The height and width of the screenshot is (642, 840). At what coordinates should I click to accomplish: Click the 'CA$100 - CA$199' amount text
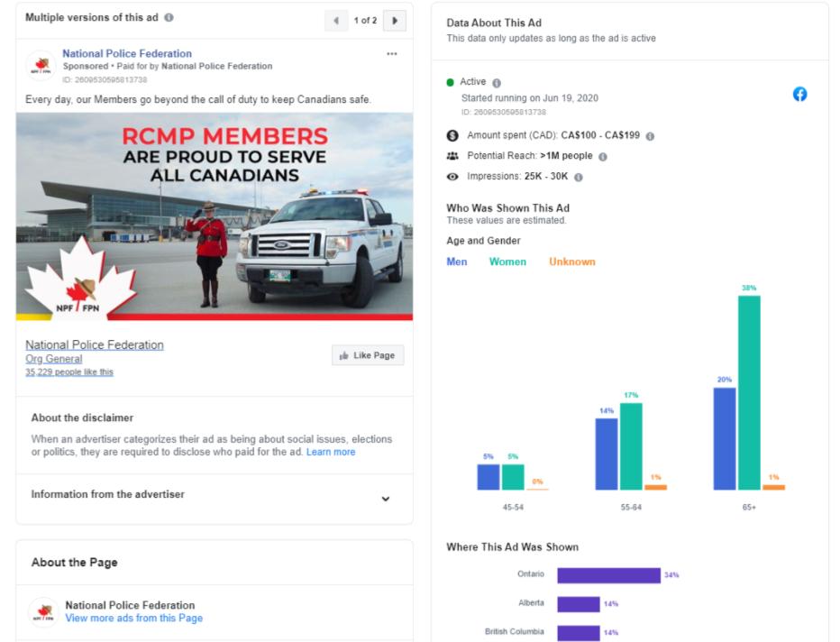[x=600, y=135]
